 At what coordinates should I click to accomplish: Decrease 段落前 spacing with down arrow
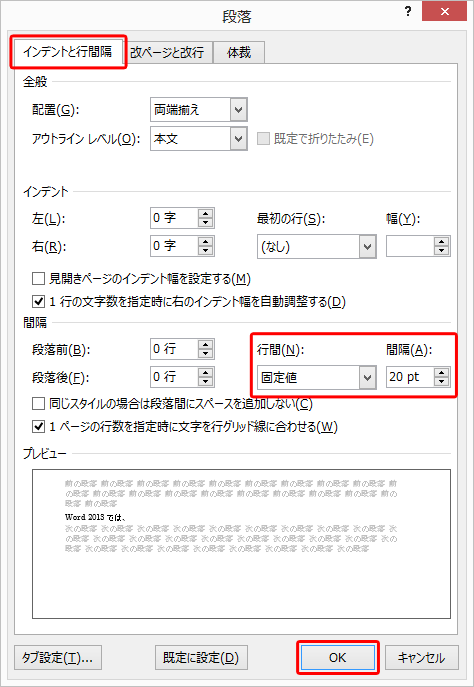point(205,354)
